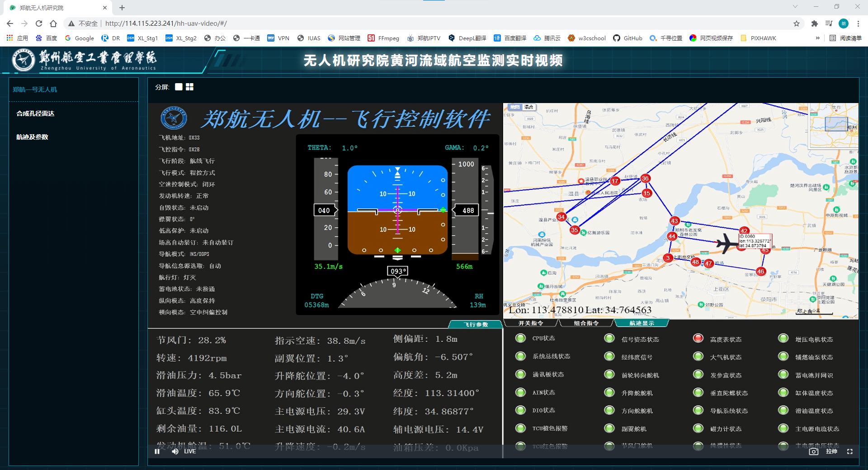
Task: Open the tab search dropdown arrow
Action: (795, 7)
